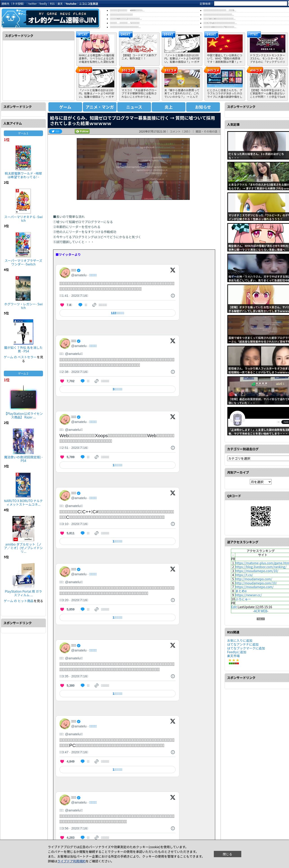Like the tweet with 7.8万 likes
This screenshot has width=289, height=868.
(62, 305)
